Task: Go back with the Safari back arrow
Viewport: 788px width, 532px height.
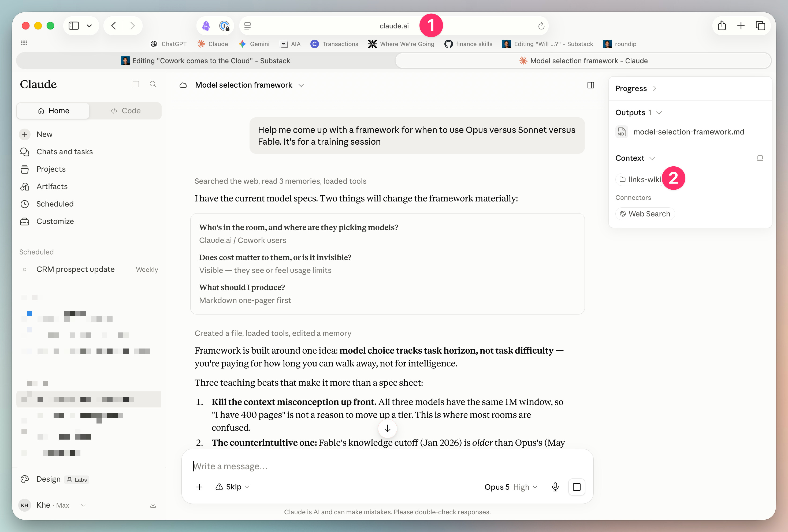Action: point(114,26)
